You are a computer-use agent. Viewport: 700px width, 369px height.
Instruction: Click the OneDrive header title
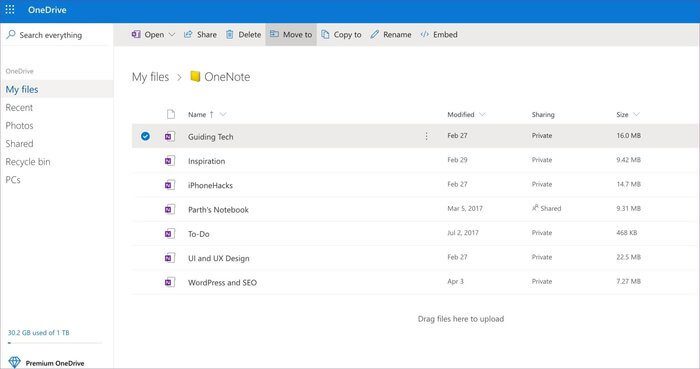tap(47, 9)
